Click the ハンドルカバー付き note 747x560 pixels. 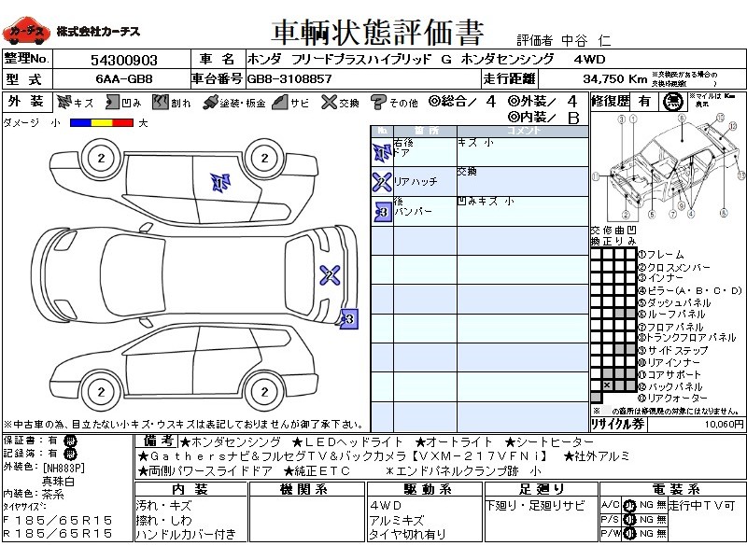coord(186,534)
